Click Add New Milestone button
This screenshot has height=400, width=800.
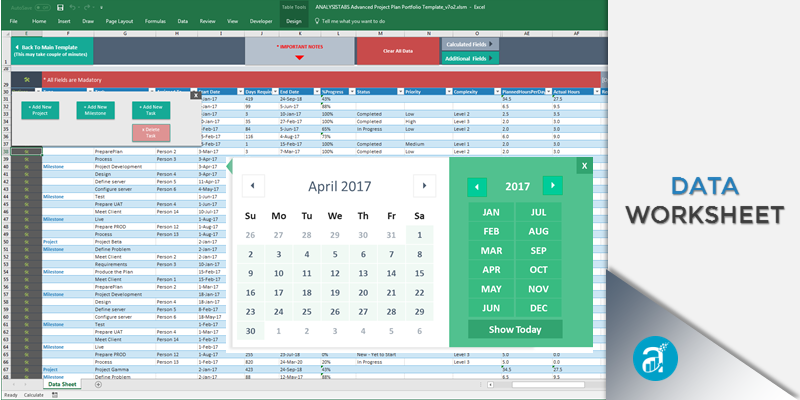tap(97, 109)
